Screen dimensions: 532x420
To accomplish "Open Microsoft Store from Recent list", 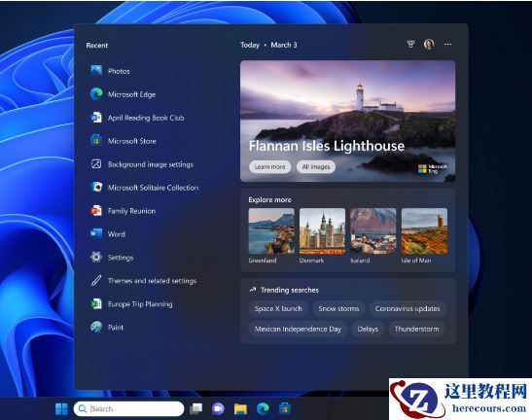I will click(x=124, y=141).
